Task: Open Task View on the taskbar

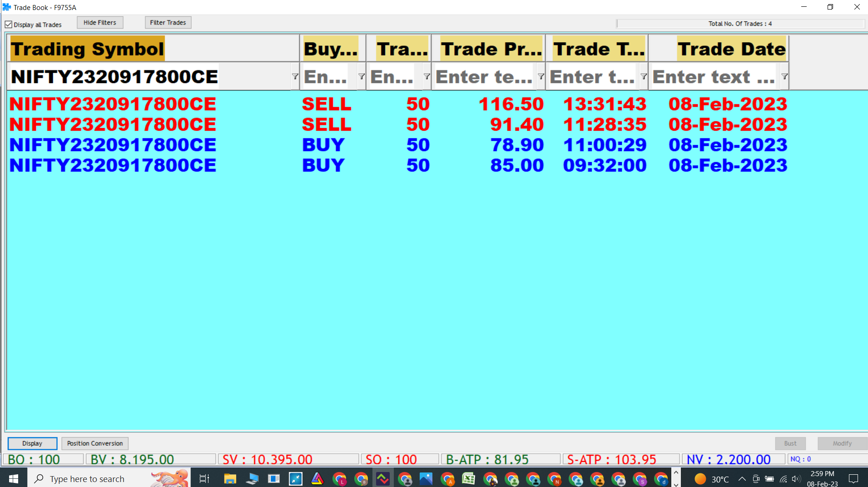Action: point(204,478)
